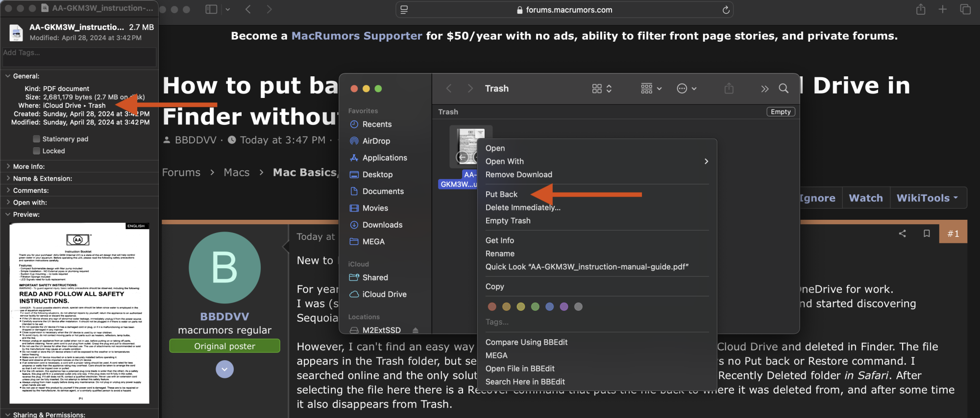The height and width of the screenshot is (418, 980).
Task: Click the Tags… entry in context menu
Action: [497, 322]
